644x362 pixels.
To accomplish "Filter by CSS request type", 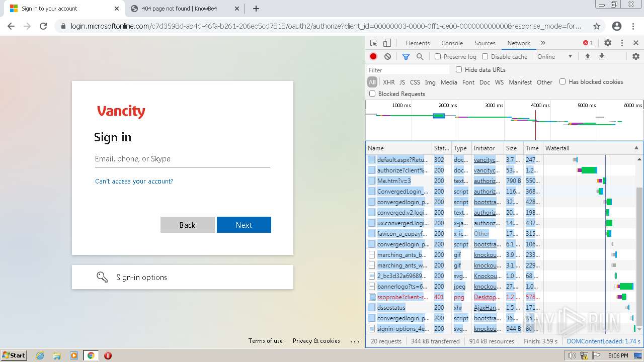I will [415, 82].
